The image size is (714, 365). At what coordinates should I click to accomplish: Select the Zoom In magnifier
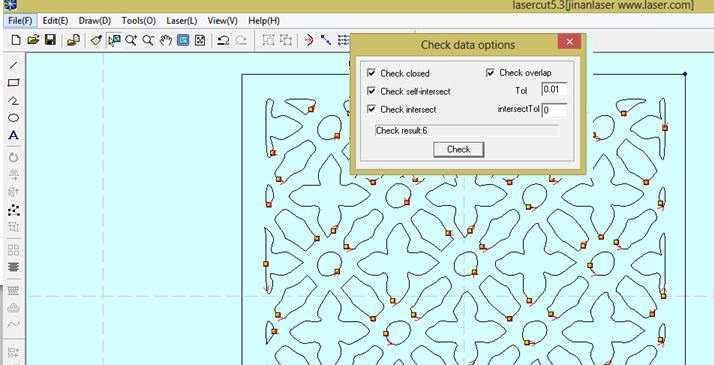(131, 41)
